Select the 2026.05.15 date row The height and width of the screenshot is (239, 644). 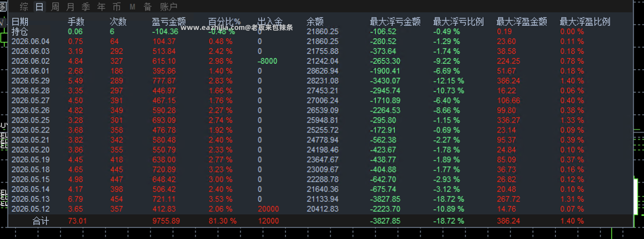pos(31,179)
